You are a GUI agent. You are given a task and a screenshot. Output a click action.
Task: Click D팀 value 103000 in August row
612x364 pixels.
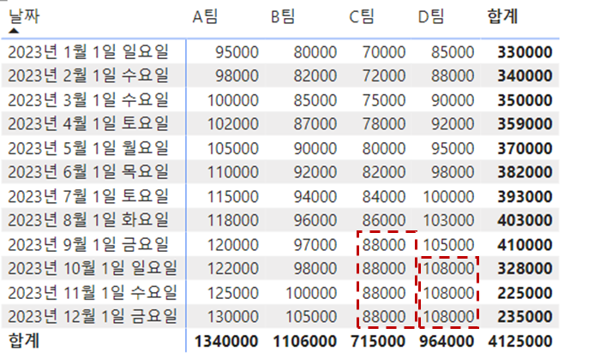click(x=449, y=220)
